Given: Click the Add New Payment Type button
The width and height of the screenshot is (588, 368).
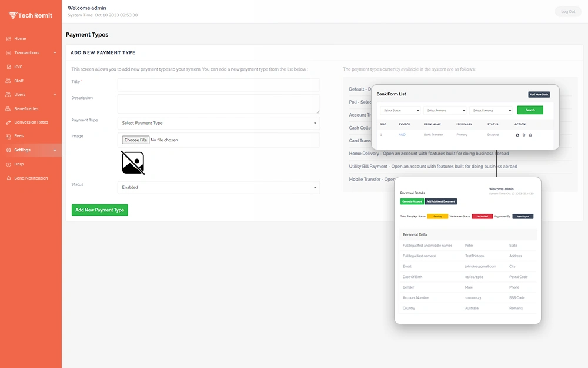Looking at the screenshot, I should [x=99, y=210].
